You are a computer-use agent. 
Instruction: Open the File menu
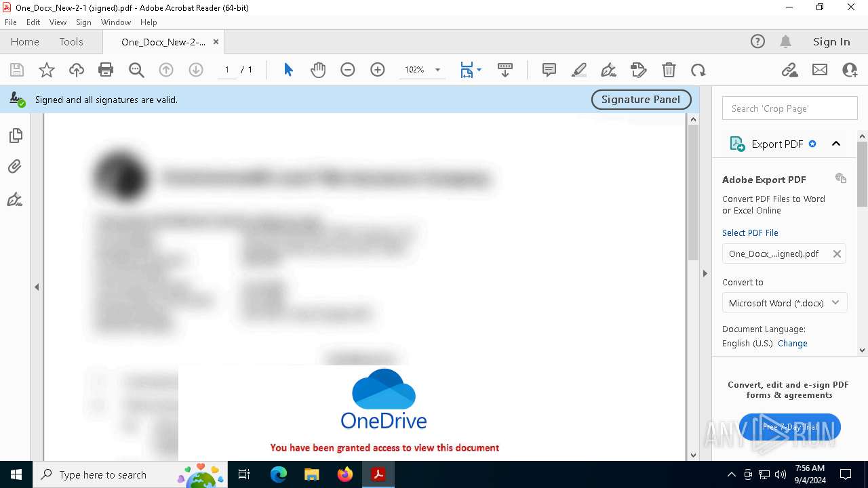(11, 22)
